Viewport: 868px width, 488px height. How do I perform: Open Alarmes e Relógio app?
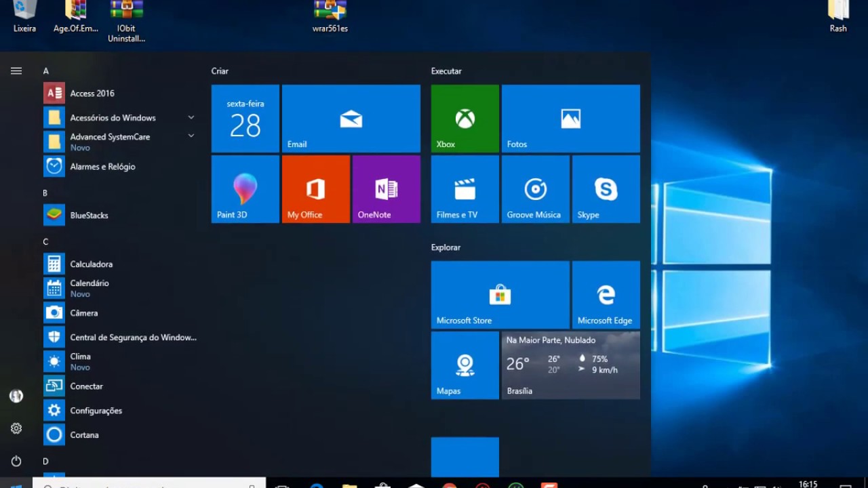[119, 167]
